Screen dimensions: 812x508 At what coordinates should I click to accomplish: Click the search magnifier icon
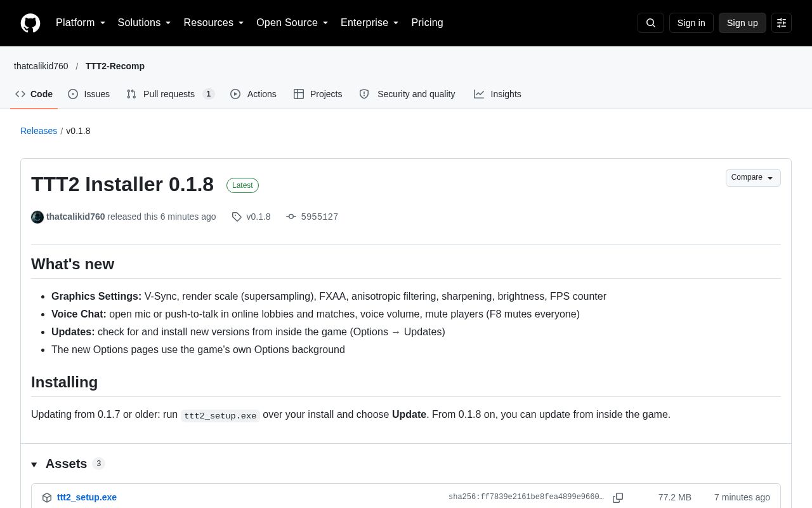click(x=651, y=23)
